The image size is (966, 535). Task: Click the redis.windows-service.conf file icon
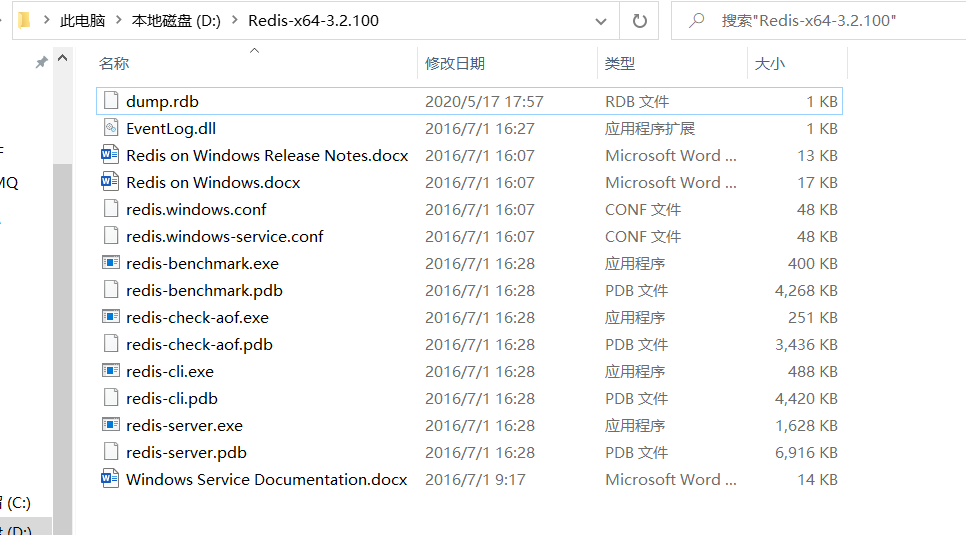click(111, 235)
